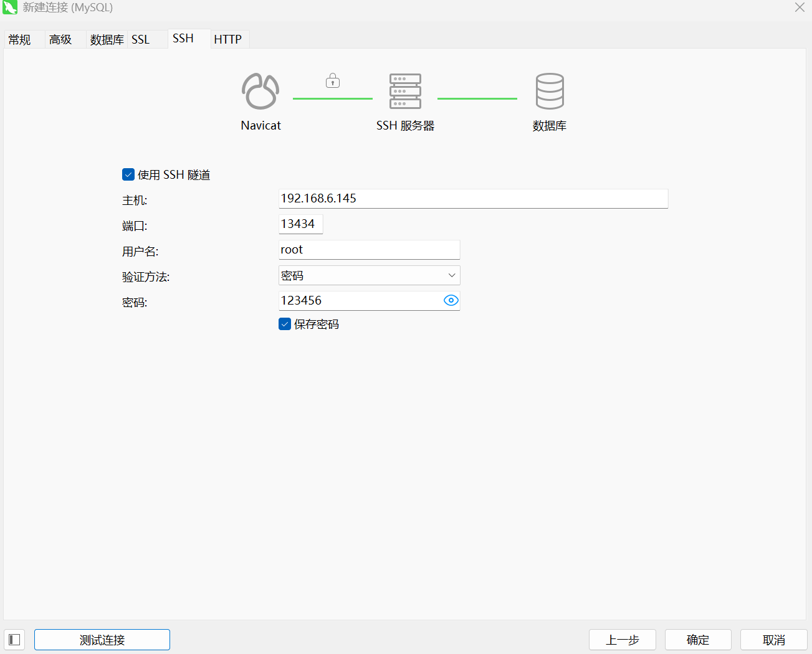This screenshot has width=812, height=654.
Task: Toggle the 保存密码 checkbox
Action: pos(285,324)
